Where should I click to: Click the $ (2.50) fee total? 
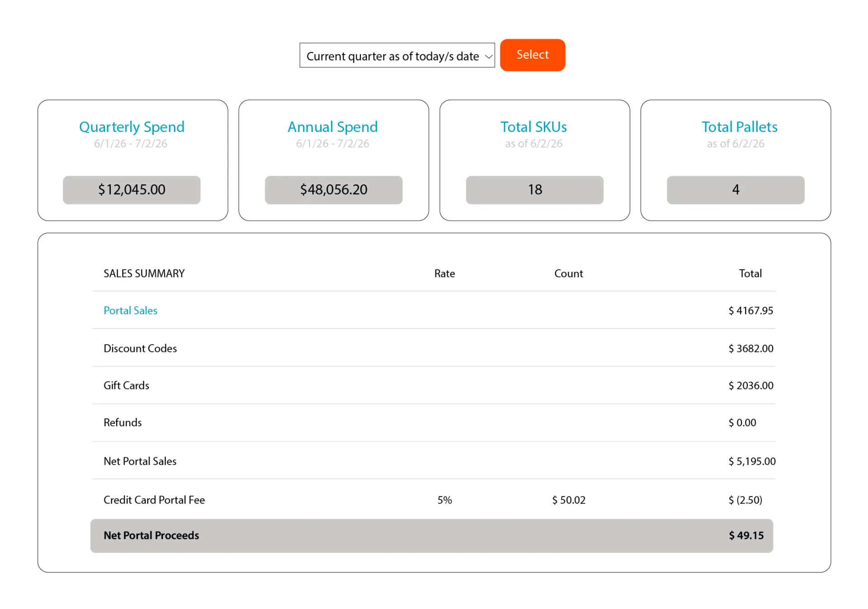click(745, 500)
